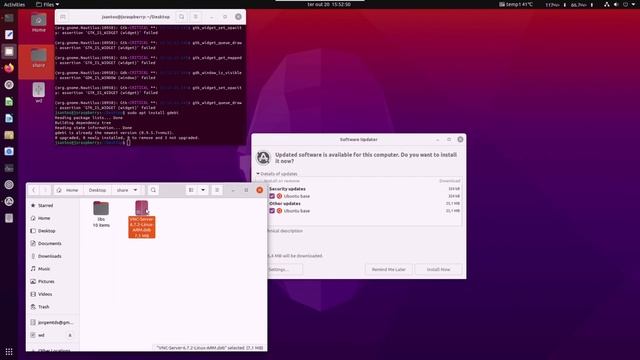
Task: Go to Desktop in the Files path bar
Action: point(97,190)
